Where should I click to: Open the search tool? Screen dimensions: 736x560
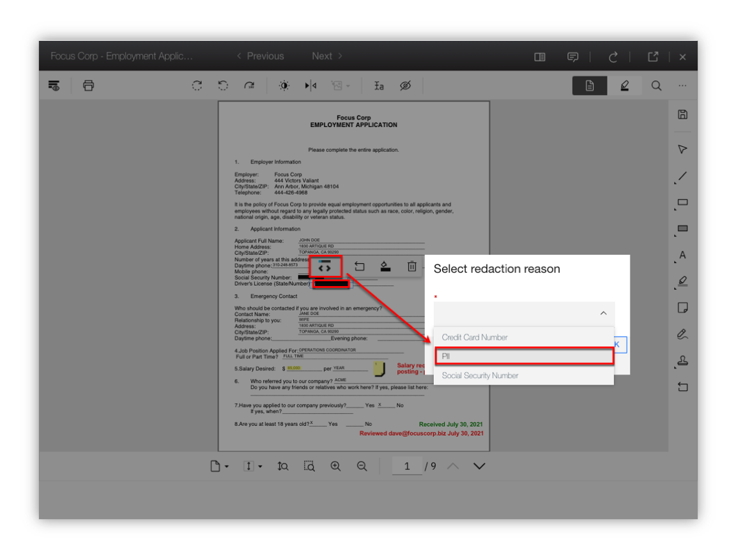[656, 86]
